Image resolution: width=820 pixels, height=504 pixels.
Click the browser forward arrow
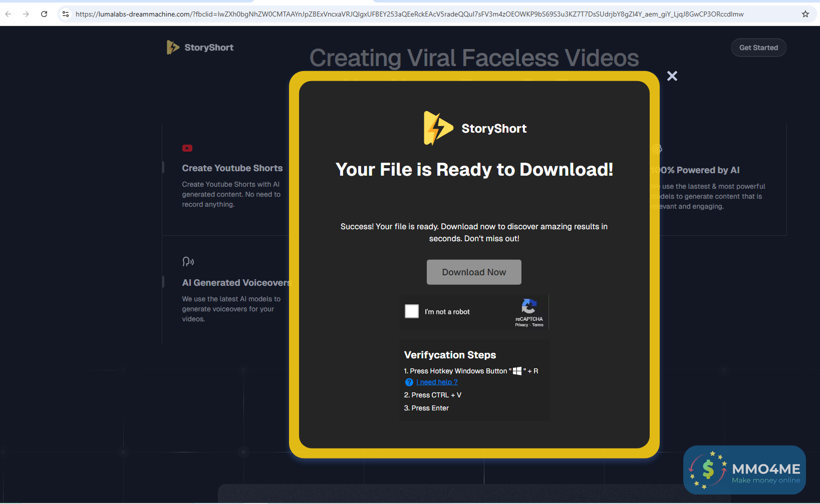click(26, 14)
